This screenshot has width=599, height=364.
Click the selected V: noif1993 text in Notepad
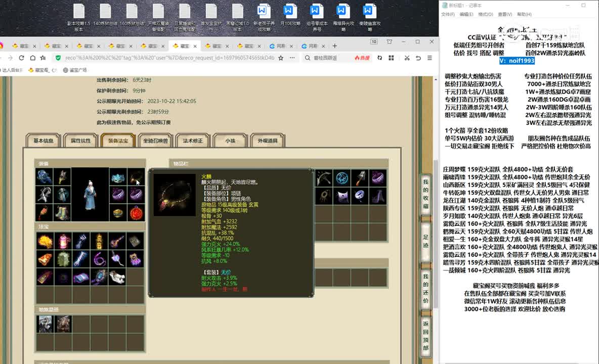click(x=517, y=61)
